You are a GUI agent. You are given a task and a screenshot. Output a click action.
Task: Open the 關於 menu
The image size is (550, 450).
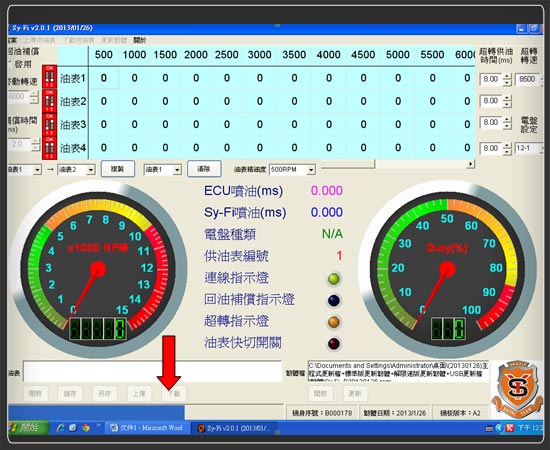pos(140,40)
